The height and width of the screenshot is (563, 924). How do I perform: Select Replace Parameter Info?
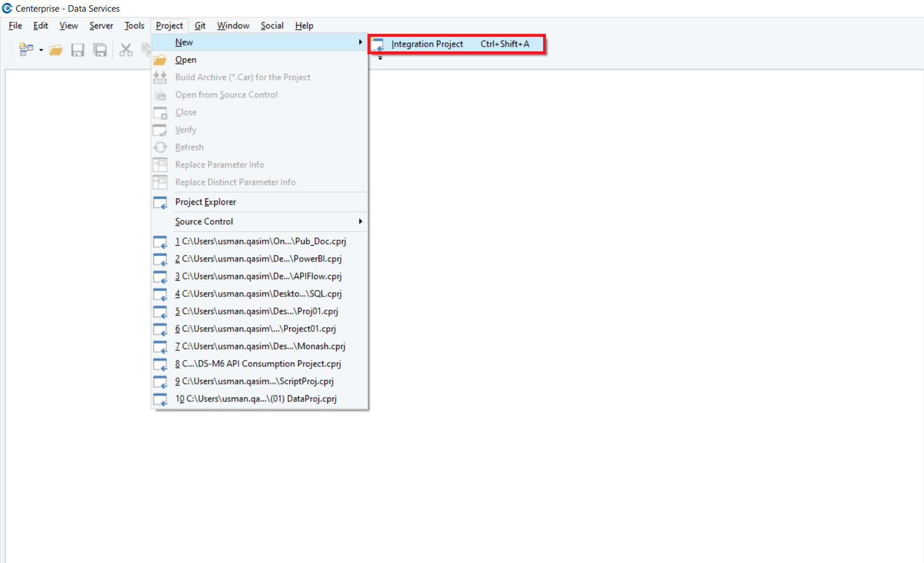(260, 165)
